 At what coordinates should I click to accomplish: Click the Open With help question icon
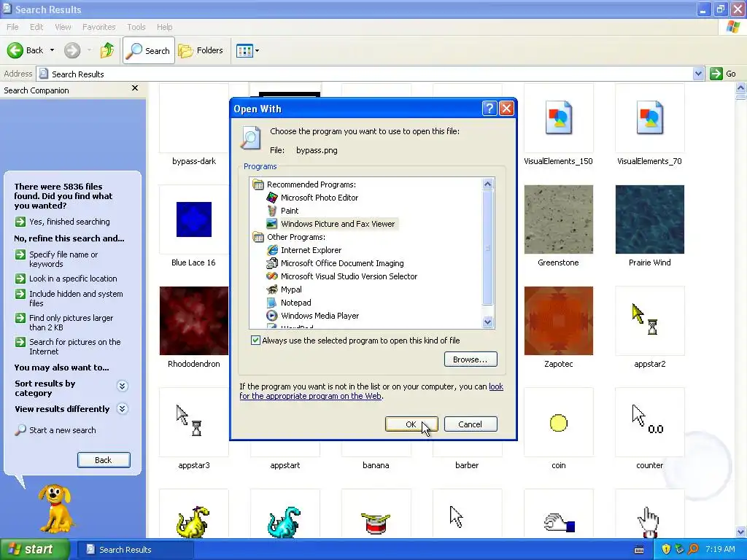pyautogui.click(x=489, y=109)
